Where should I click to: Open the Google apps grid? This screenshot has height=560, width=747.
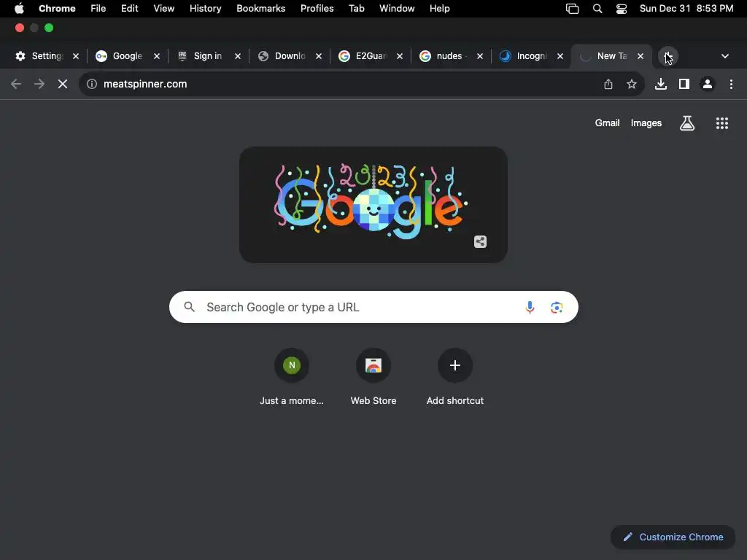click(x=722, y=123)
